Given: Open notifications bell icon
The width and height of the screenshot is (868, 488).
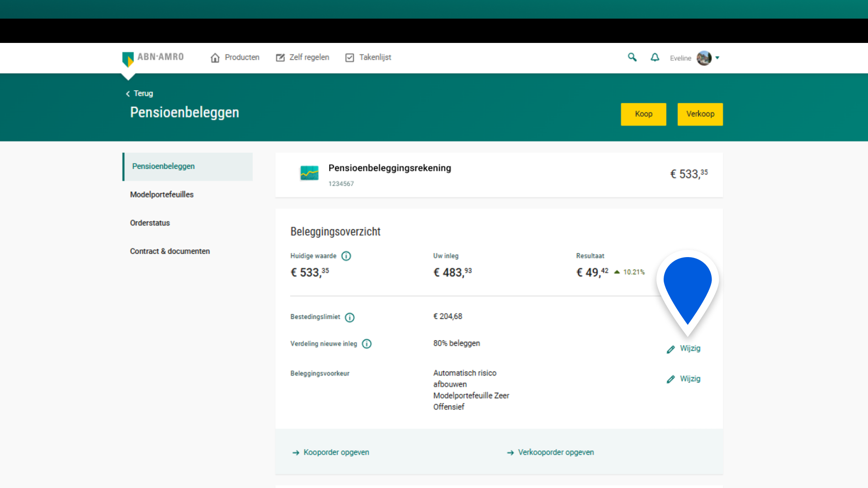Looking at the screenshot, I should (x=655, y=57).
